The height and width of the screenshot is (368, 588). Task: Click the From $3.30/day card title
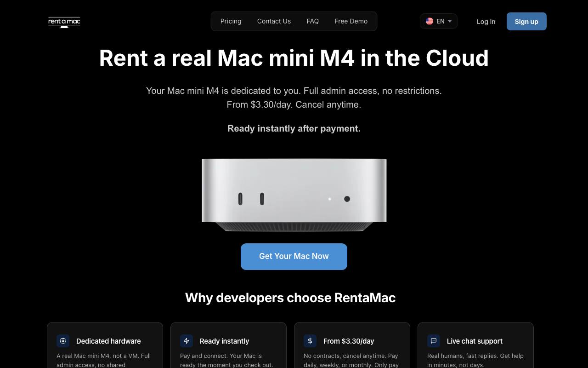[349, 341]
